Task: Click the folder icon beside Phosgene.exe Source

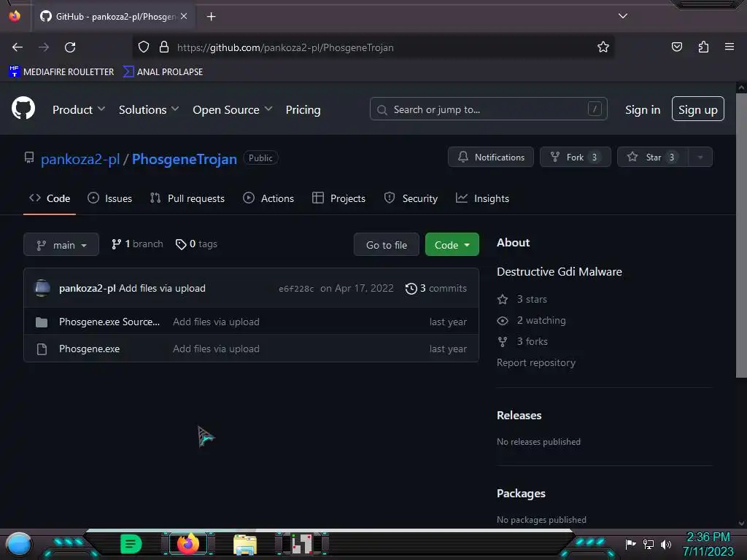Action: click(x=42, y=322)
